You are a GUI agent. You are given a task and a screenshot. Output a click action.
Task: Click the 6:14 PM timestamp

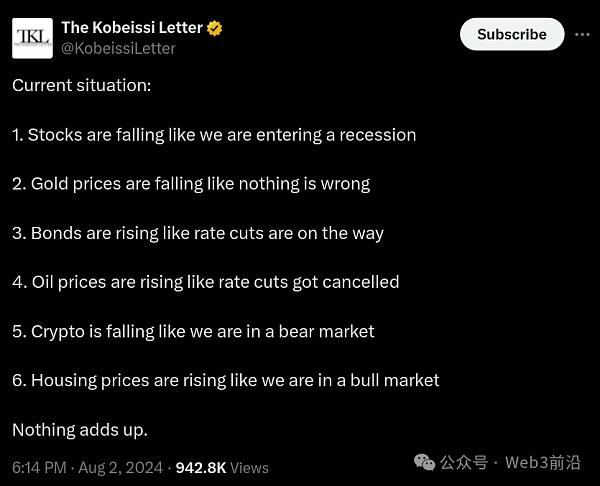point(39,468)
